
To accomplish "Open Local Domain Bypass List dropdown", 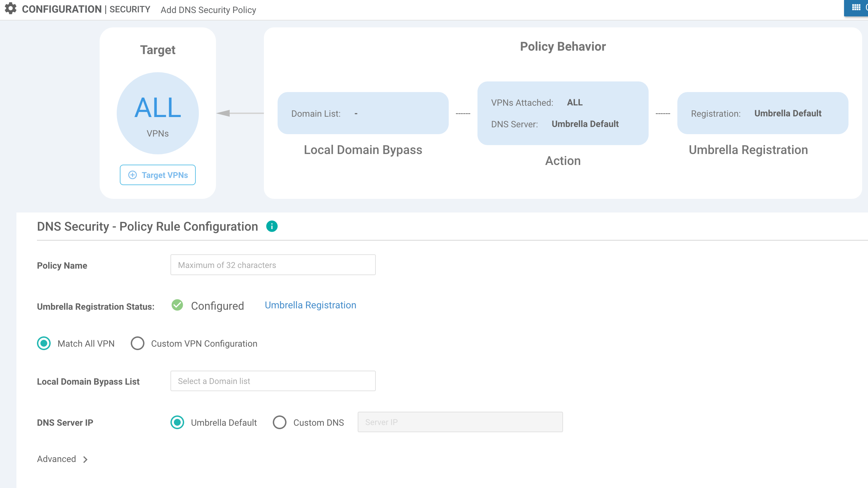I will coord(273,381).
